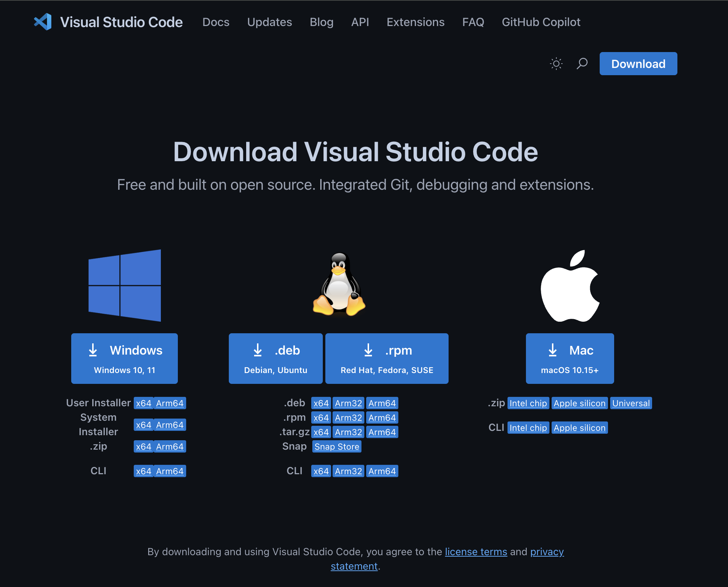Select Mac CLI Intel chip link
728x587 pixels.
pyautogui.click(x=528, y=428)
